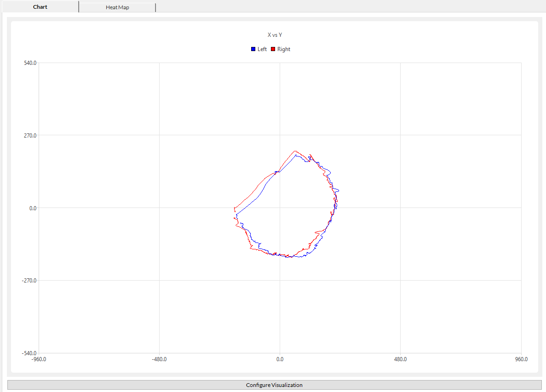The image size is (546, 392).
Task: Click the Configure Visualization button
Action: click(x=274, y=385)
